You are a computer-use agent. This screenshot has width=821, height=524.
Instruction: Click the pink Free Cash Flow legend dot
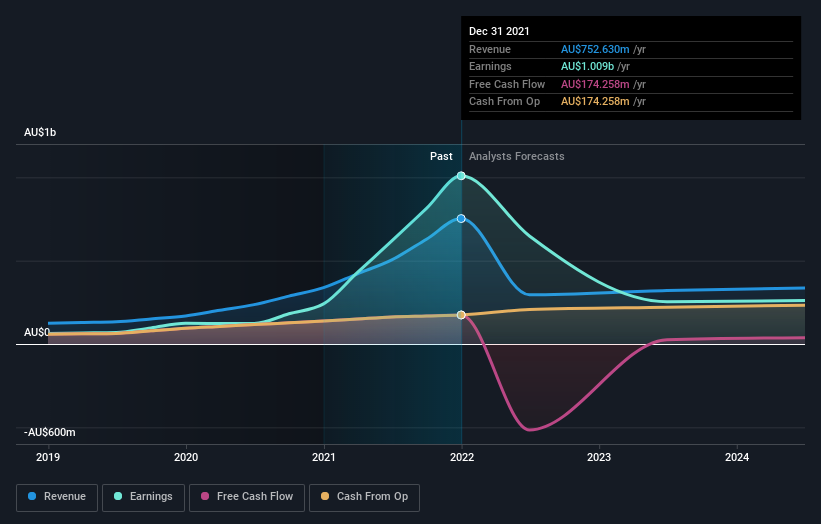(x=205, y=496)
